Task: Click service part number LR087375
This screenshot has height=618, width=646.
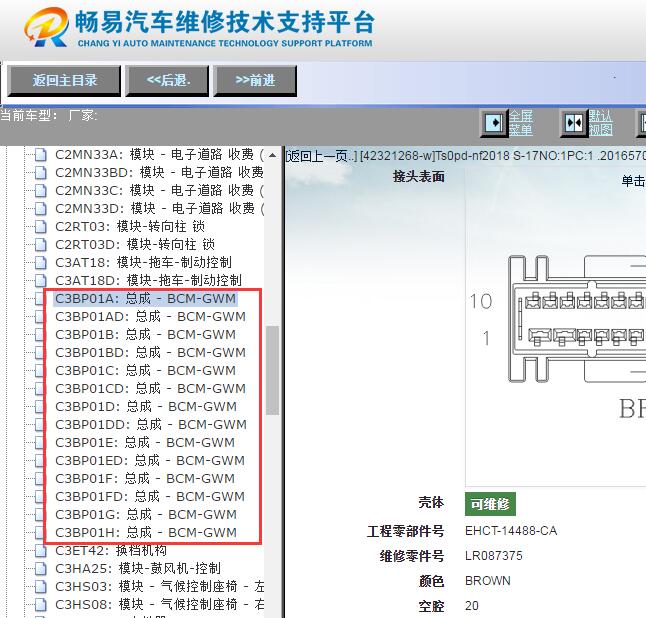Action: click(494, 556)
